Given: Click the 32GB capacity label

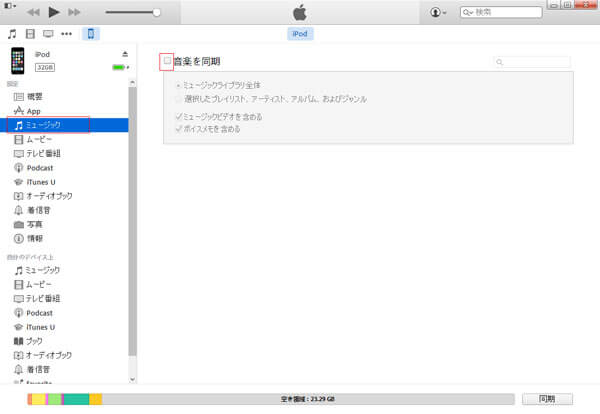Looking at the screenshot, I should click(45, 67).
